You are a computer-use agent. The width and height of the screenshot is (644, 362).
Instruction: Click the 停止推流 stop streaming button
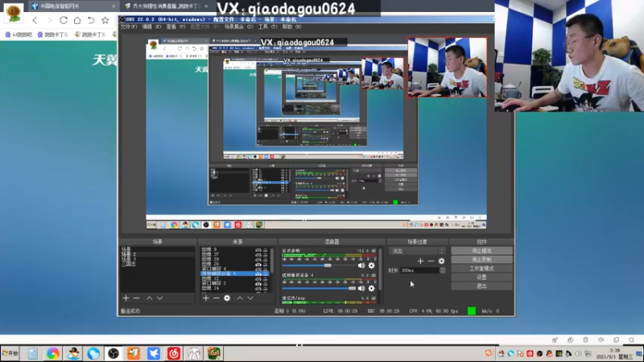(481, 250)
